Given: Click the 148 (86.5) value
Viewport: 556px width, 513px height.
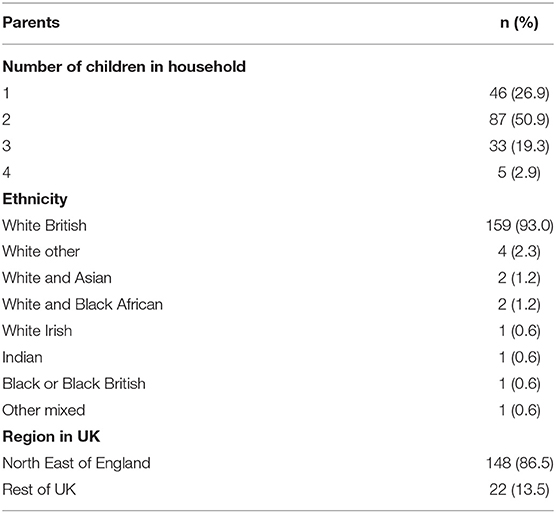Looking at the screenshot, I should point(519,463).
